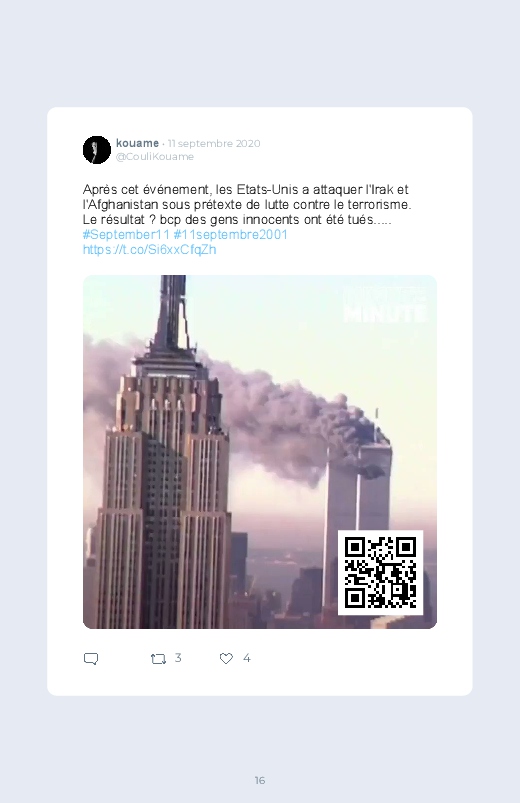Click the reply speech bubble icon
Screen dimensions: 520x803
point(91,659)
